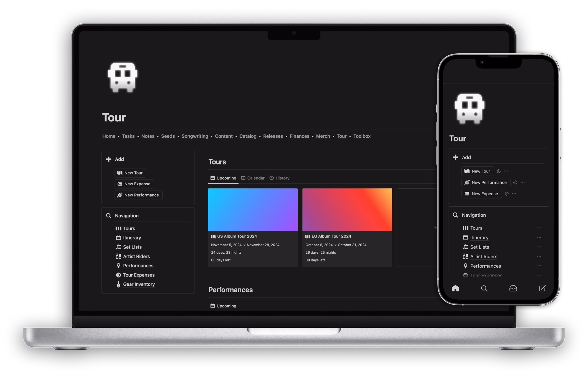Click the bus page icon on the laptop
The height and width of the screenshot is (374, 588).
tap(122, 77)
